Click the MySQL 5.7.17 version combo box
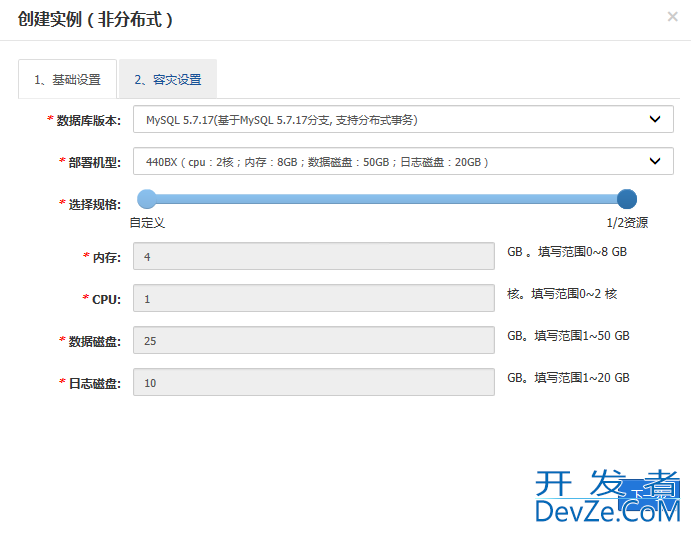 click(x=403, y=119)
